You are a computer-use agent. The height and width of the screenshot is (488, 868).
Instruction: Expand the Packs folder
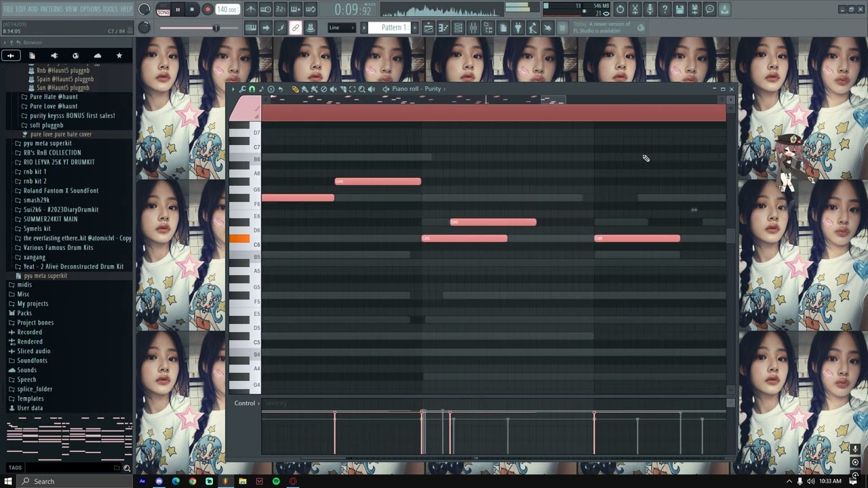click(x=24, y=314)
